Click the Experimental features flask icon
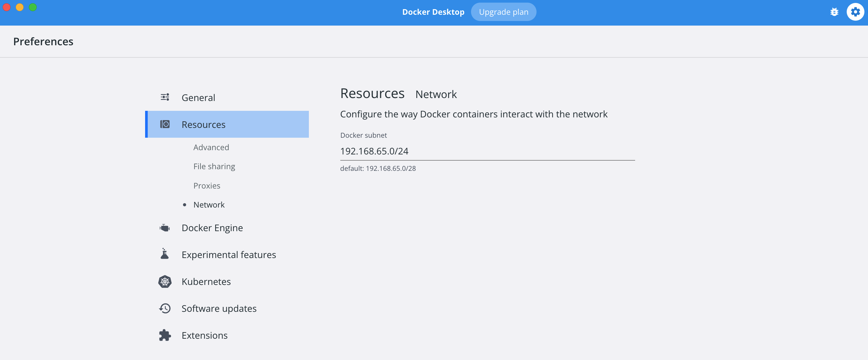The height and width of the screenshot is (360, 868). (x=165, y=254)
